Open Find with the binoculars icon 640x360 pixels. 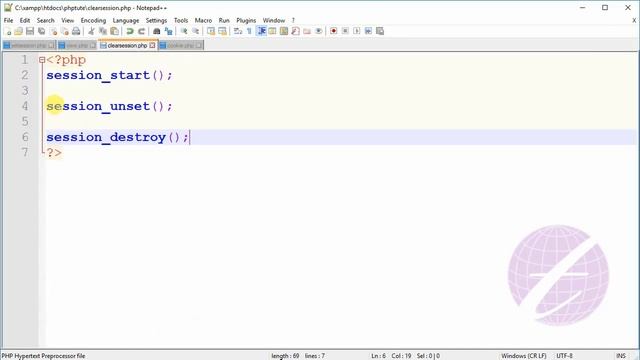tap(156, 31)
